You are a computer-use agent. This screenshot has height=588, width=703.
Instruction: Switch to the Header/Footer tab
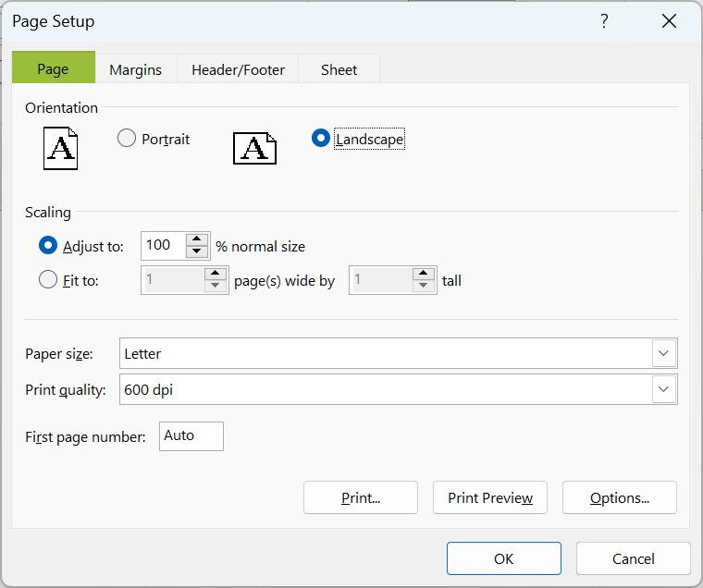tap(238, 69)
